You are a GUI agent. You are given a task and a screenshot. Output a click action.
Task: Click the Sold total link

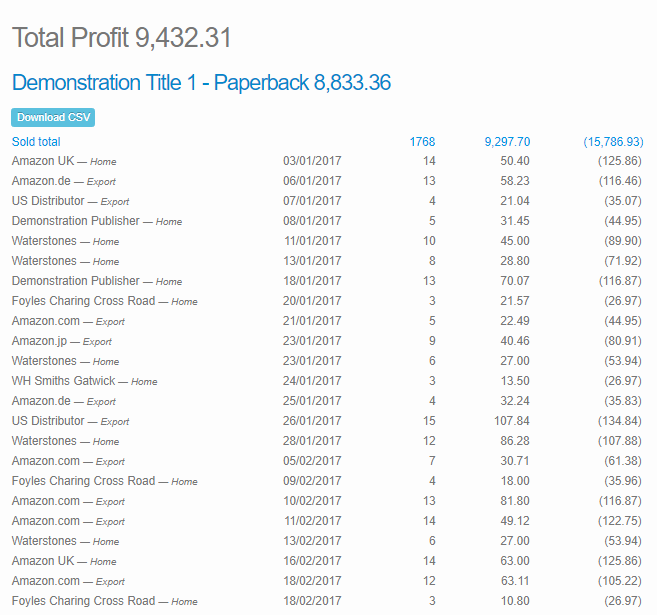pyautogui.click(x=36, y=142)
